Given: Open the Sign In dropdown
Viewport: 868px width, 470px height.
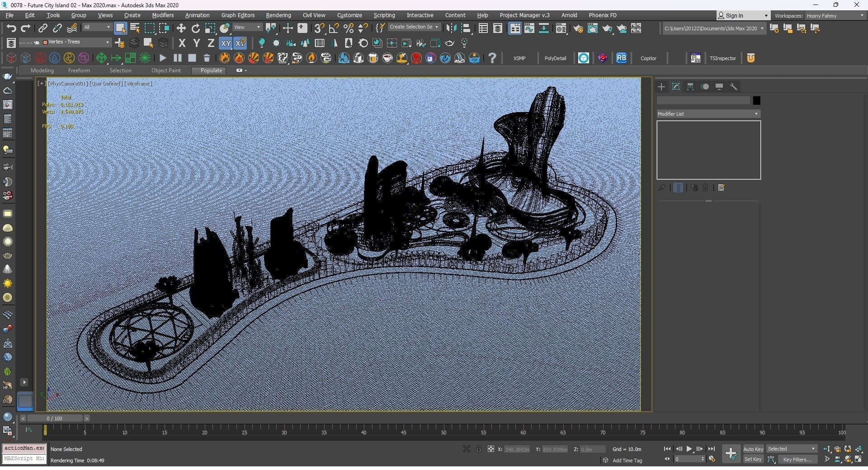Looking at the screenshot, I should coord(743,16).
